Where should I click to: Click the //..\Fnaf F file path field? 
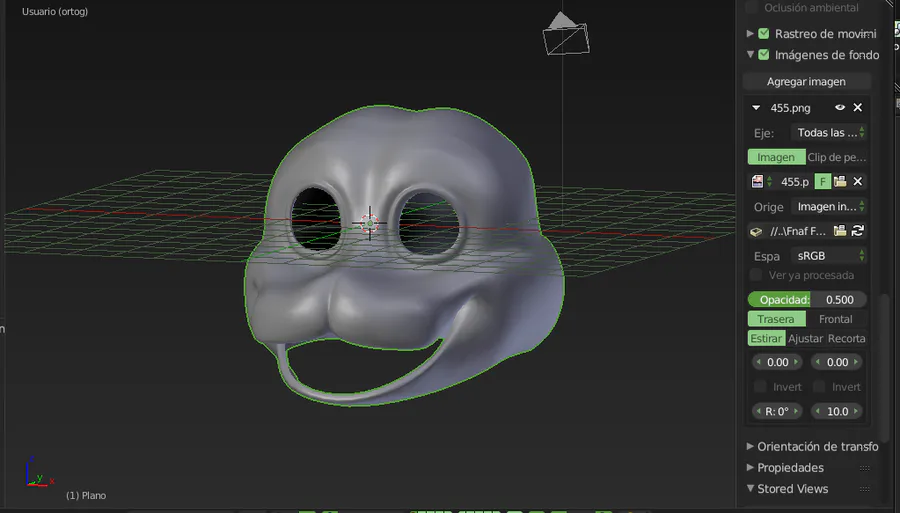(798, 231)
